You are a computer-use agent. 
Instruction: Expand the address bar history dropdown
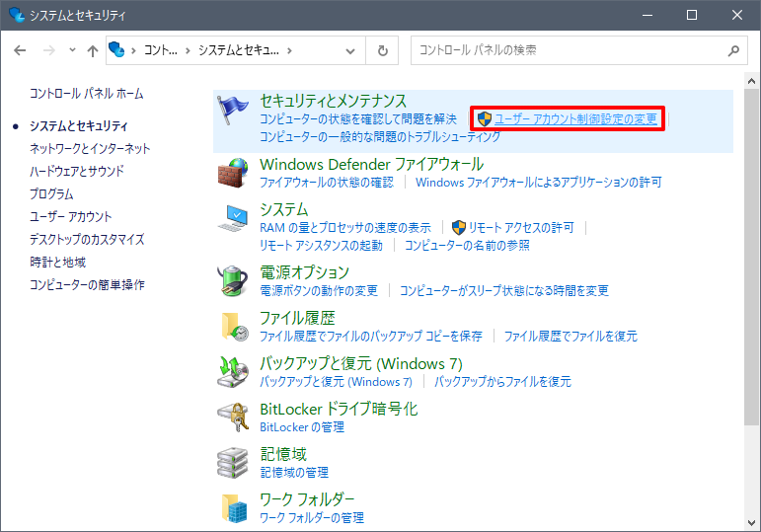coord(350,50)
